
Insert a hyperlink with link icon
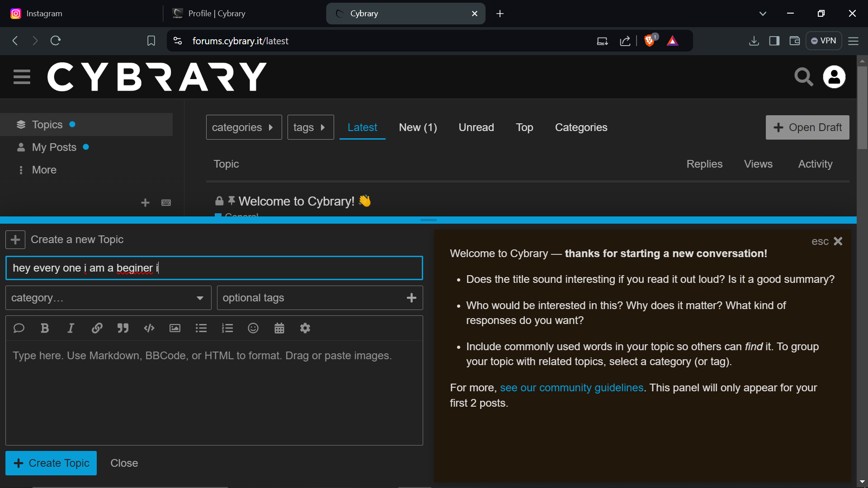97,328
